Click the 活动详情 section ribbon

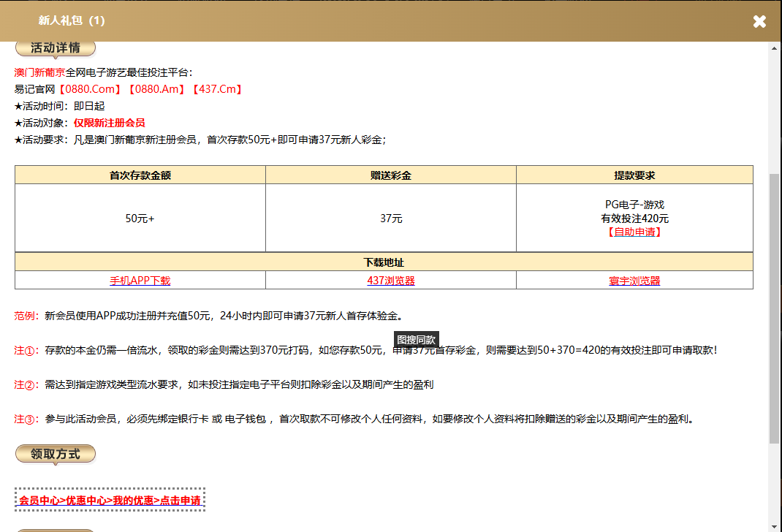click(x=55, y=47)
